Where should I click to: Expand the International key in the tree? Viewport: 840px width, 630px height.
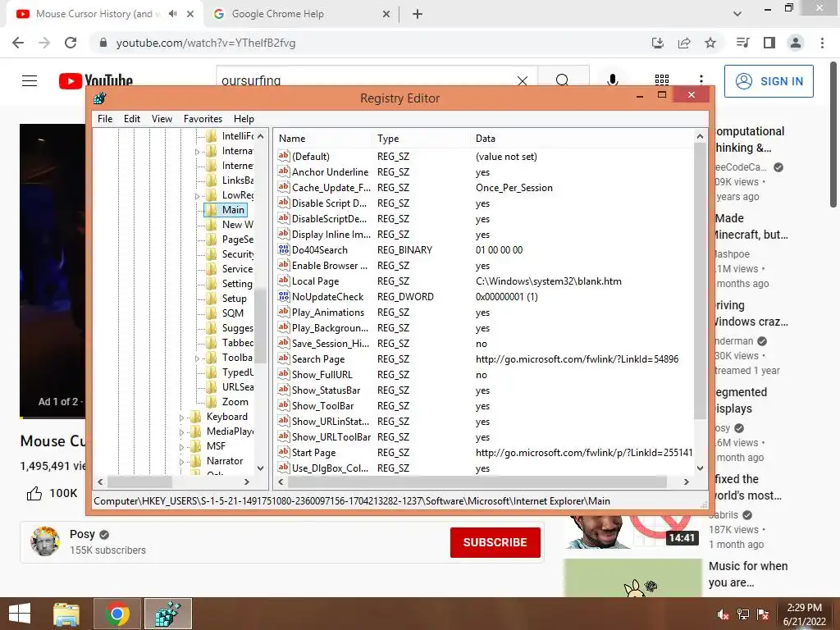tap(197, 152)
